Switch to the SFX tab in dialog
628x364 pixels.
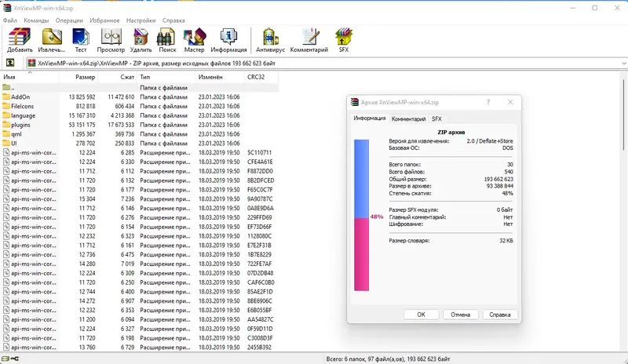436,119
